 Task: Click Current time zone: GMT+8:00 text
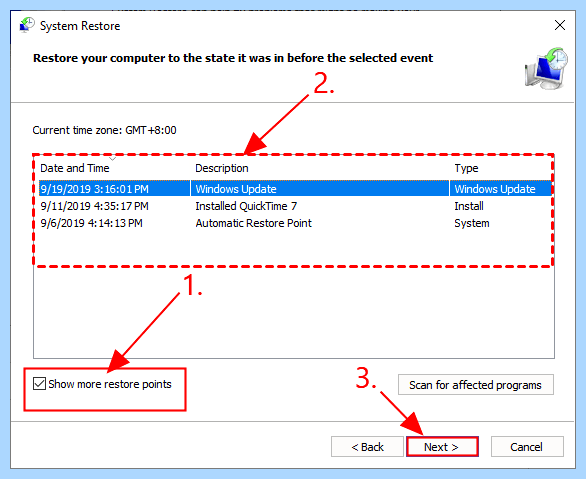(x=104, y=130)
